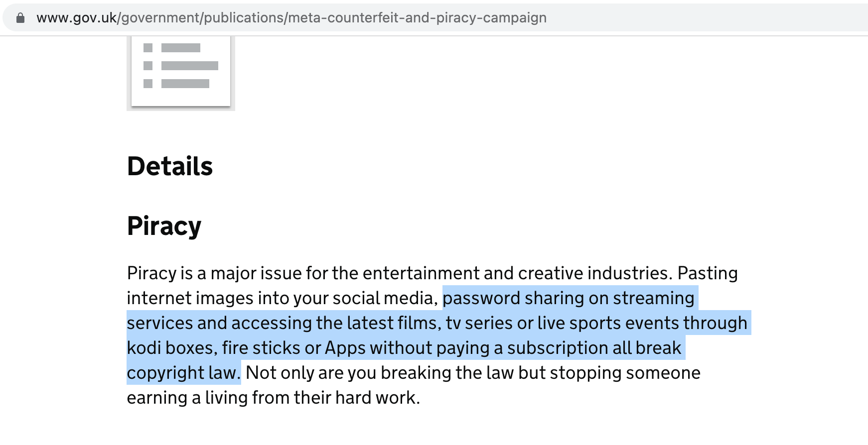This screenshot has width=868, height=445.
Task: Click the 'www.gov.uk' domain in the URL
Action: click(76, 18)
